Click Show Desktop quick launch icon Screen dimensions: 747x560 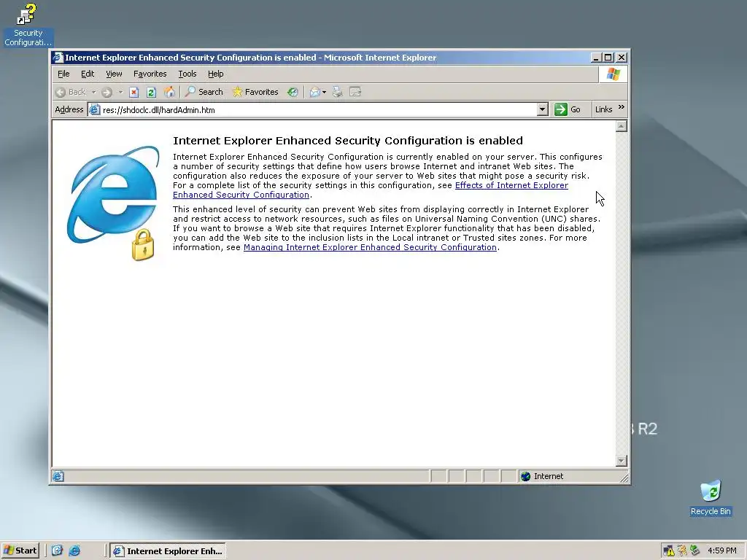pos(57,551)
